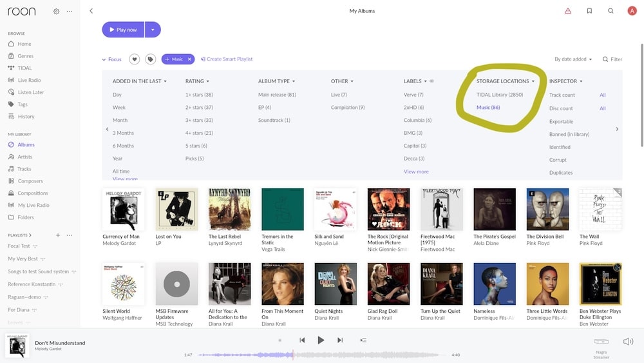Go back with the left arrow
The width and height of the screenshot is (644, 363).
pyautogui.click(x=91, y=11)
